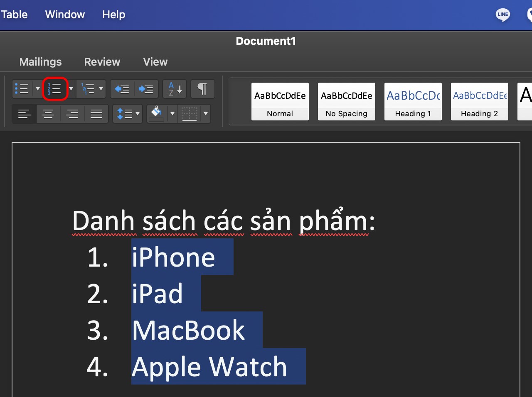Open the Help menu
The width and height of the screenshot is (532, 397).
[x=113, y=15]
